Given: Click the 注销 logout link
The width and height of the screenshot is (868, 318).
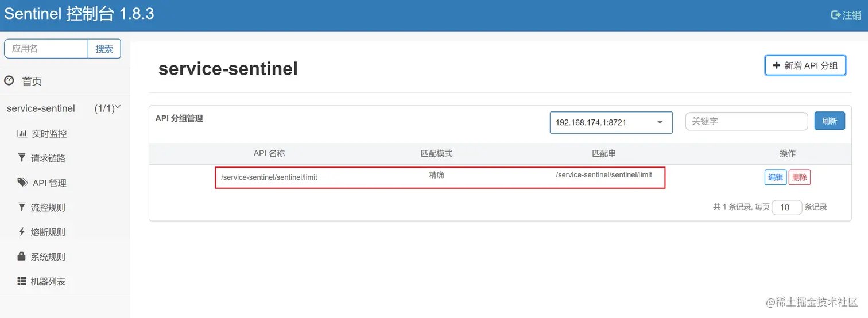Looking at the screenshot, I should tap(846, 15).
